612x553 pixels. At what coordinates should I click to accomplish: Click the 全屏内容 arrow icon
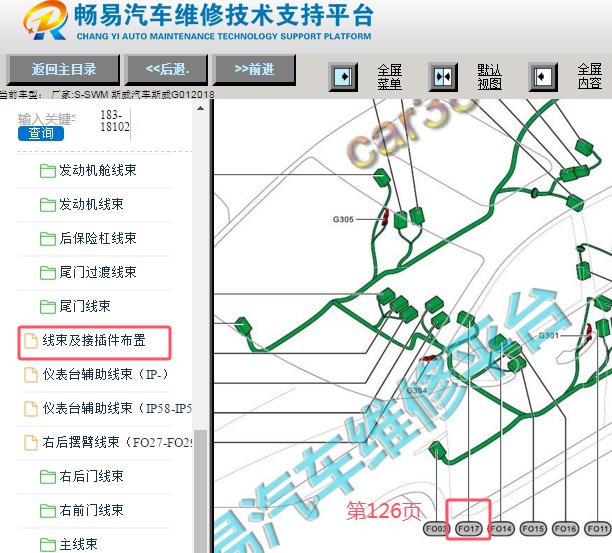543,77
